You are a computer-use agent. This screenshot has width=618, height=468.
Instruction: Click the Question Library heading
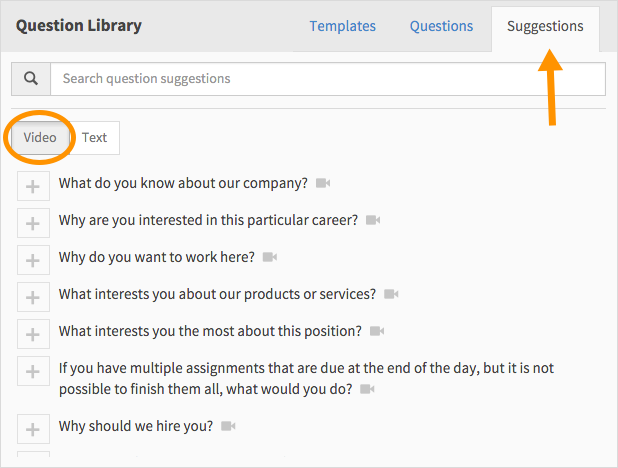[x=78, y=26]
